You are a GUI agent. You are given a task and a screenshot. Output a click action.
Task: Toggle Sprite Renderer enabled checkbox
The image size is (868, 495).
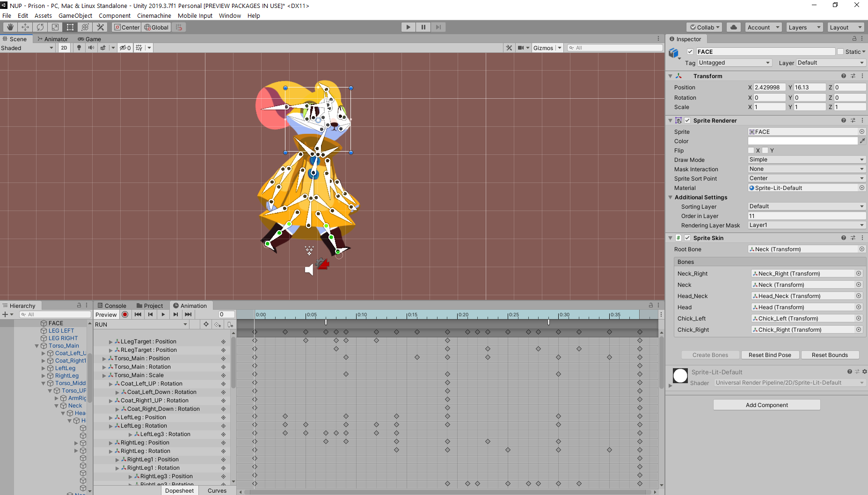[x=687, y=121]
